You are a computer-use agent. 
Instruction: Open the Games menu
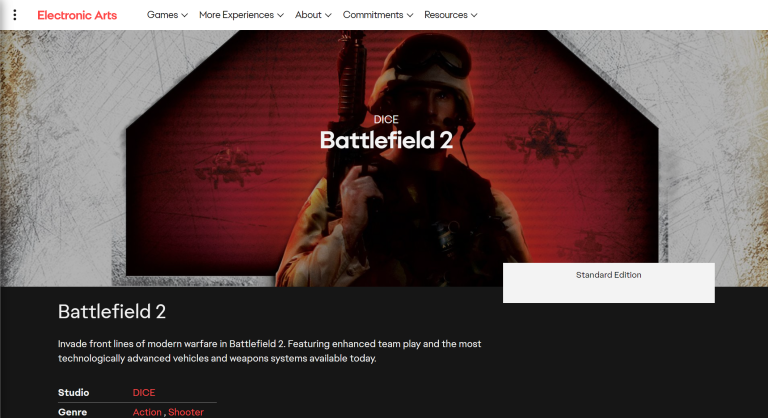tap(162, 15)
